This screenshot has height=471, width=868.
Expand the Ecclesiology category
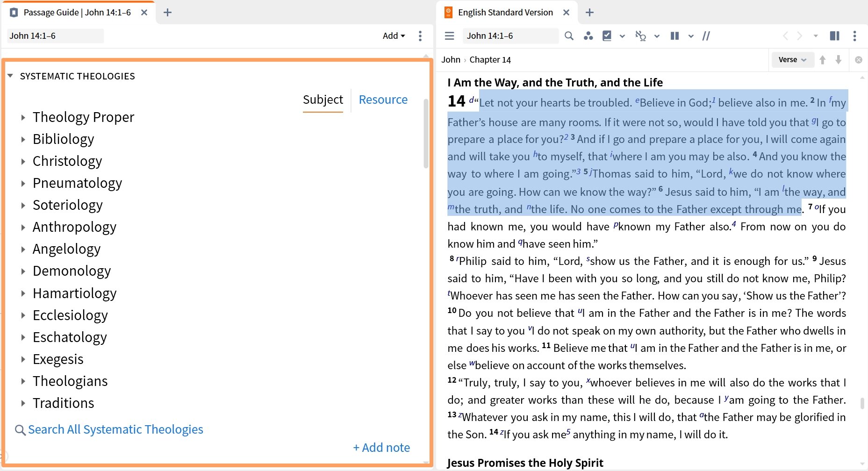coord(23,315)
